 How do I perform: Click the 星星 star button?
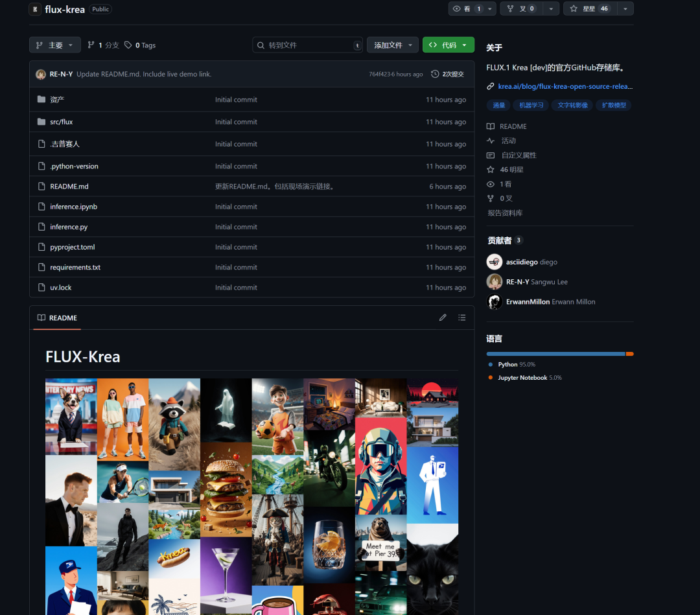[590, 8]
